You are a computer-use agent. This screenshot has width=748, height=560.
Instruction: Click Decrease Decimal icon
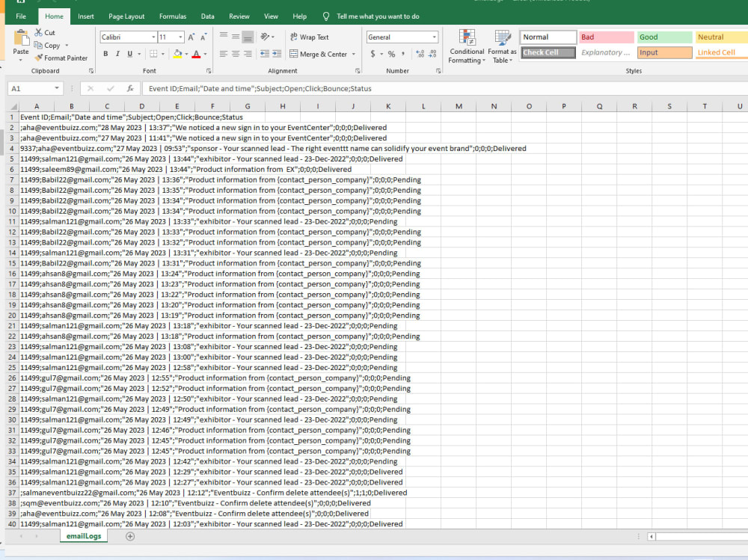(432, 54)
